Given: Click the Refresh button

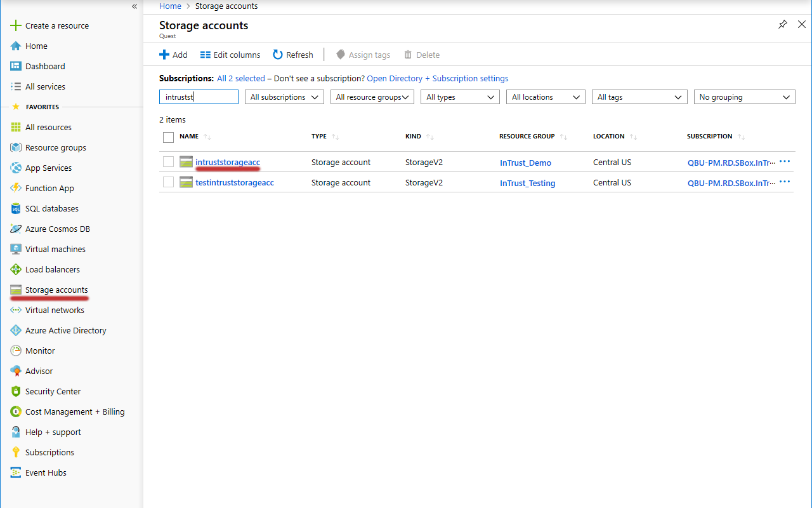Looking at the screenshot, I should coord(293,55).
